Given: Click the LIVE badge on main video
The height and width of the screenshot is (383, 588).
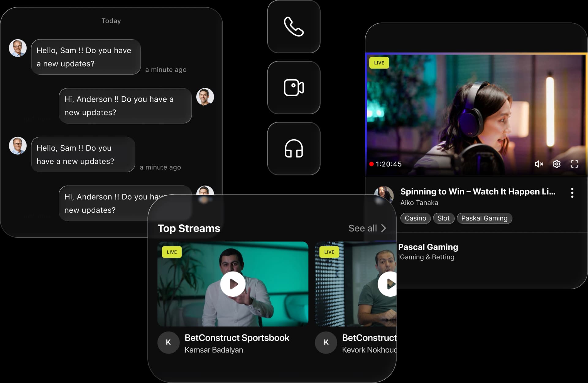Looking at the screenshot, I should point(379,63).
